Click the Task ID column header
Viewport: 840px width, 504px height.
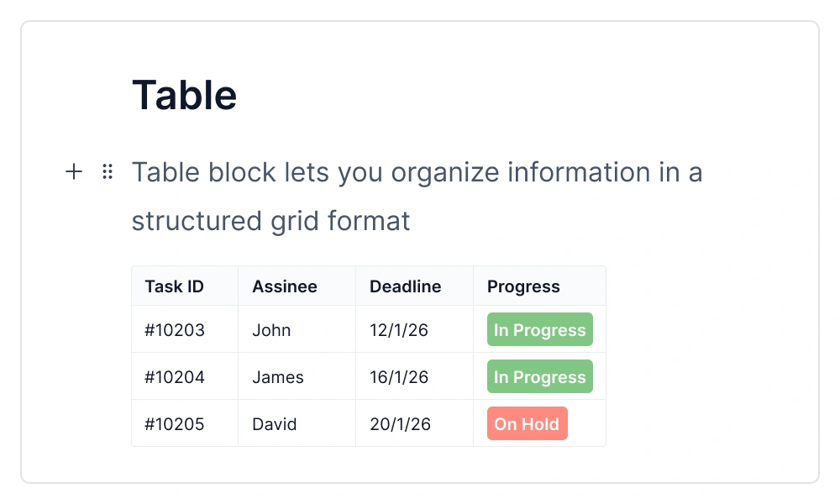click(x=172, y=286)
